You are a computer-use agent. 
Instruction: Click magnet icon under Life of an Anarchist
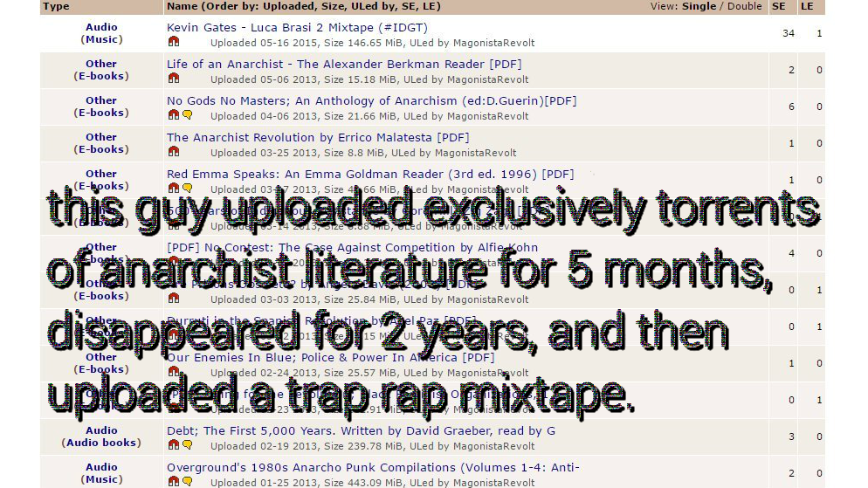[x=173, y=79]
